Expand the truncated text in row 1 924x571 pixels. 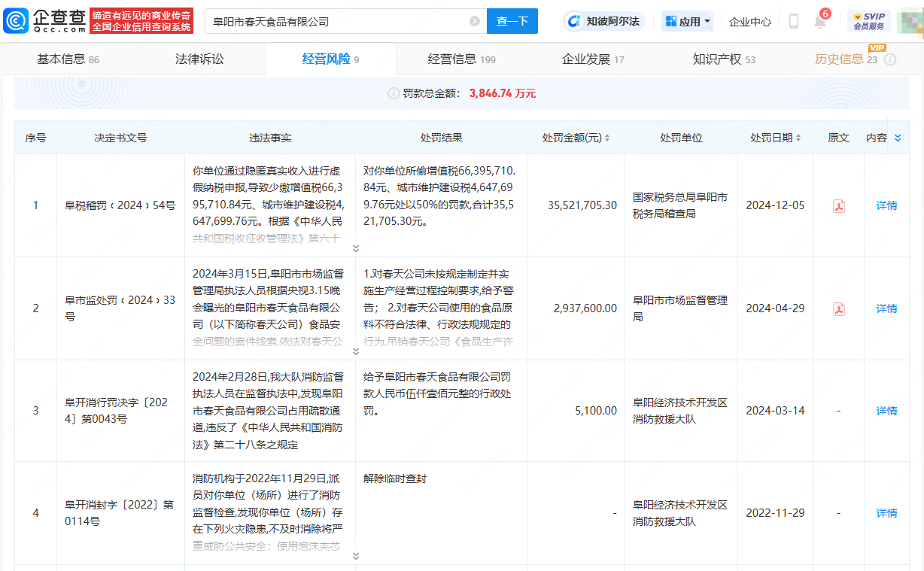(x=356, y=248)
